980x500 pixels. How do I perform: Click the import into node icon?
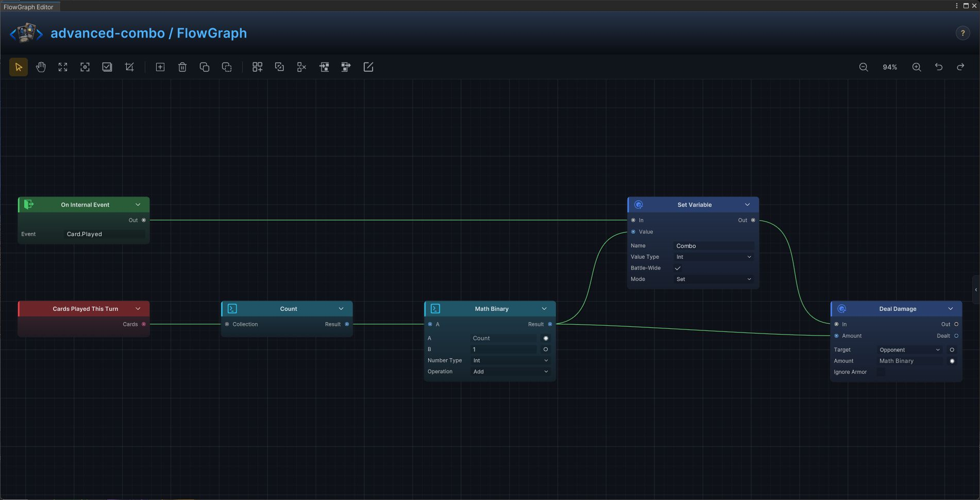tap(324, 67)
